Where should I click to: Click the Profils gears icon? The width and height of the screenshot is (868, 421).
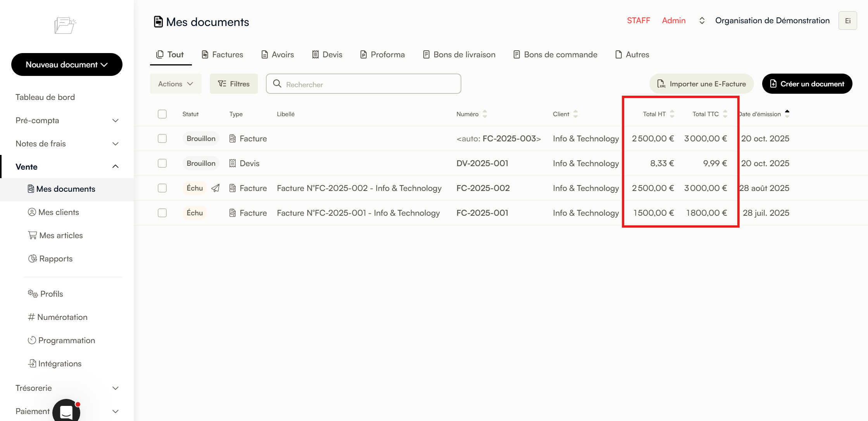click(x=33, y=294)
